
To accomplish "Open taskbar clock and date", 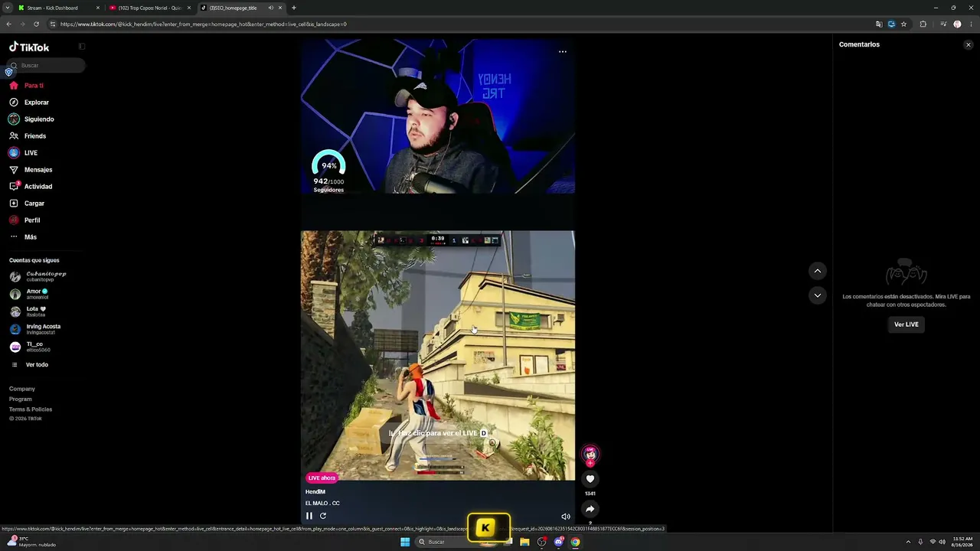I will (962, 542).
